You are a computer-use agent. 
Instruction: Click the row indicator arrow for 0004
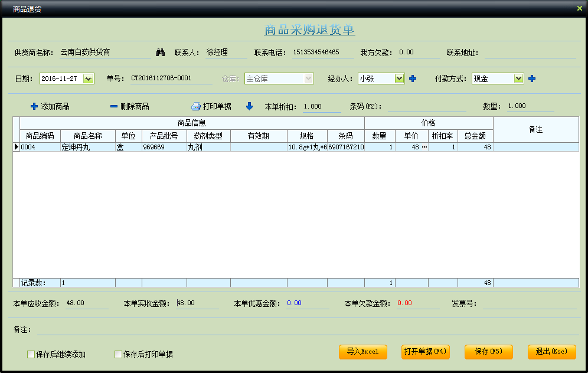pyautogui.click(x=16, y=147)
